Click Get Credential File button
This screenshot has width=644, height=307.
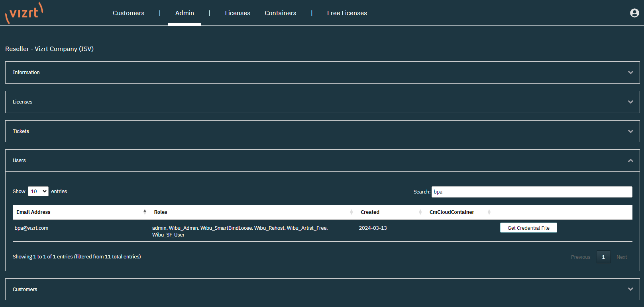click(528, 228)
